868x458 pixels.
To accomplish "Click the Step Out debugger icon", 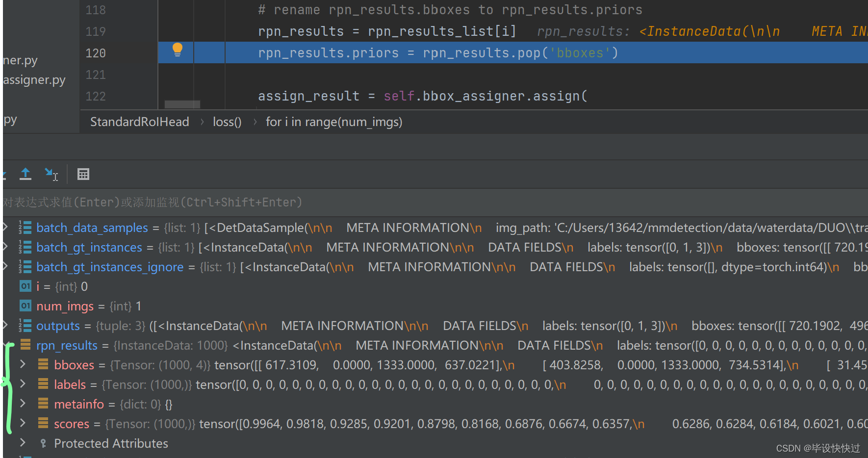I will (x=25, y=174).
